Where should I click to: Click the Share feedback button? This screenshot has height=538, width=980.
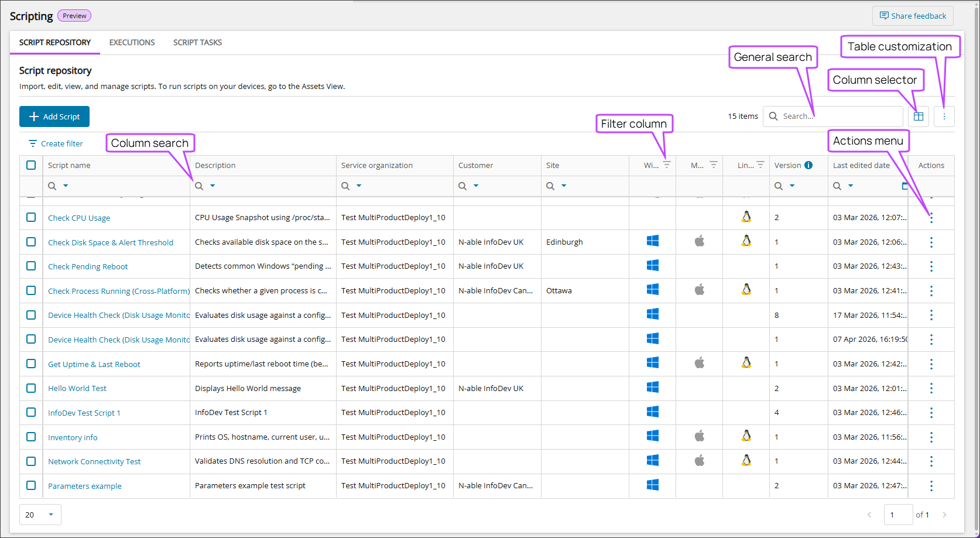tap(913, 16)
